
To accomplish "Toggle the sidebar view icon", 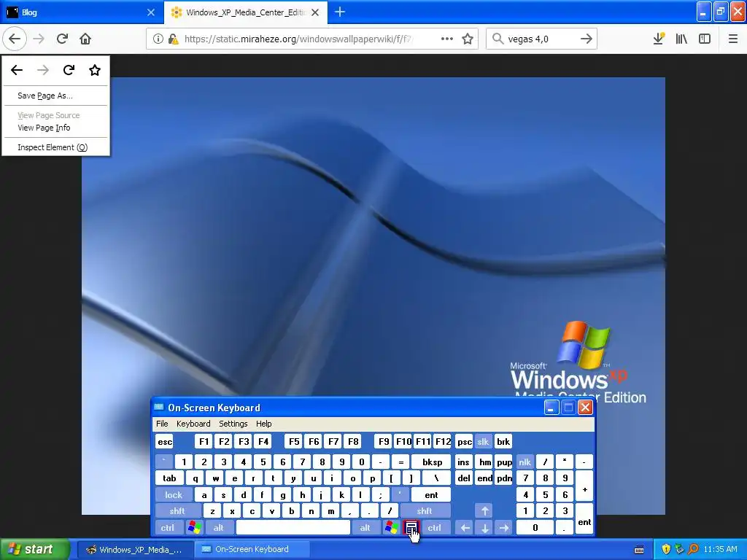I will (x=705, y=39).
